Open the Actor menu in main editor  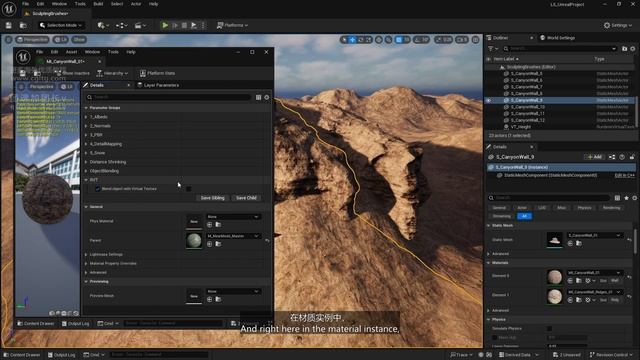[136, 4]
